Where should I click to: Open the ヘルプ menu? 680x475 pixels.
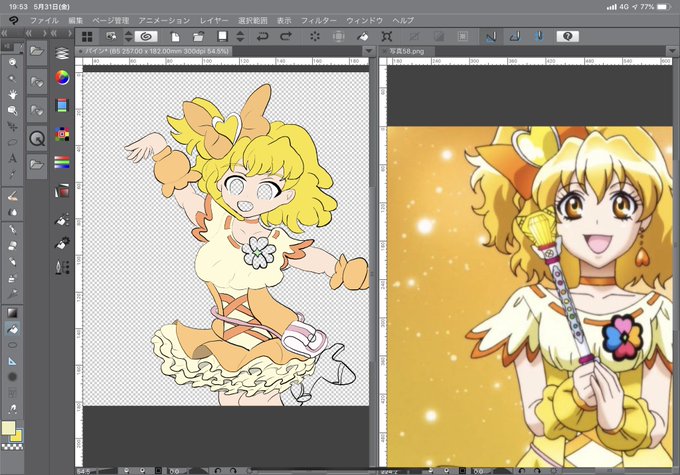click(x=403, y=20)
